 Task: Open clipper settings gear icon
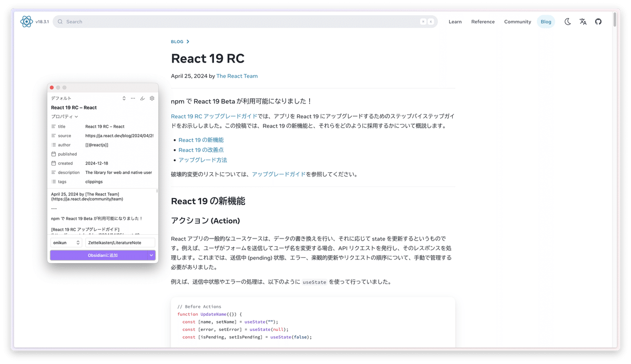point(152,98)
